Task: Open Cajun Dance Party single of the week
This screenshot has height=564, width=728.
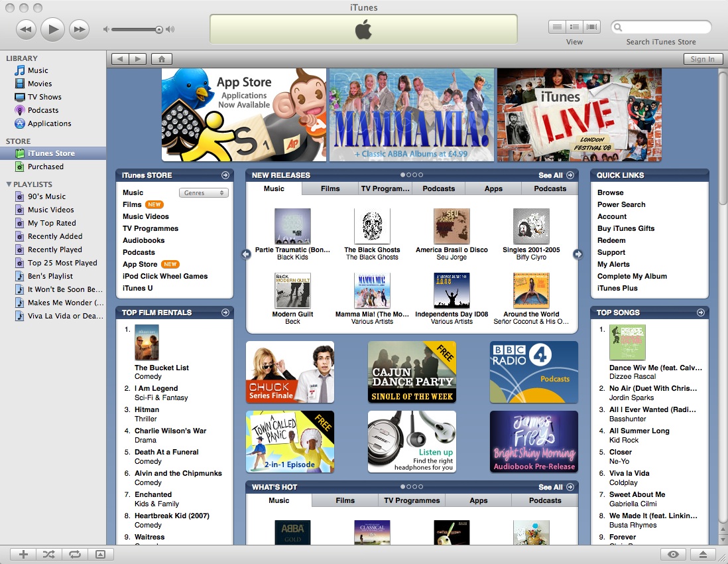Action: (412, 372)
